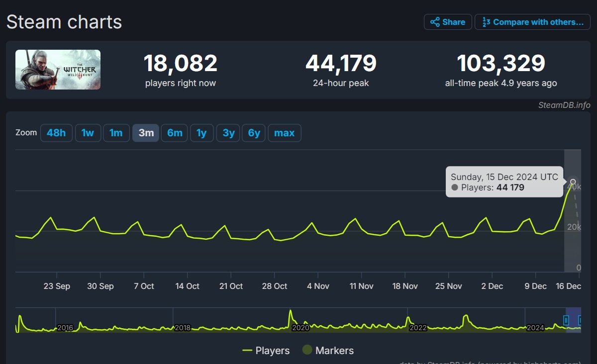Set zoom to 1m
Viewport: 597px width, 364px height.
pyautogui.click(x=116, y=133)
